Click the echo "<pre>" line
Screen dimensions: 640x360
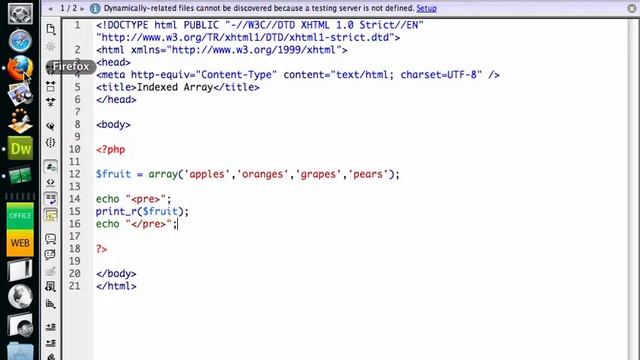[x=133, y=199]
